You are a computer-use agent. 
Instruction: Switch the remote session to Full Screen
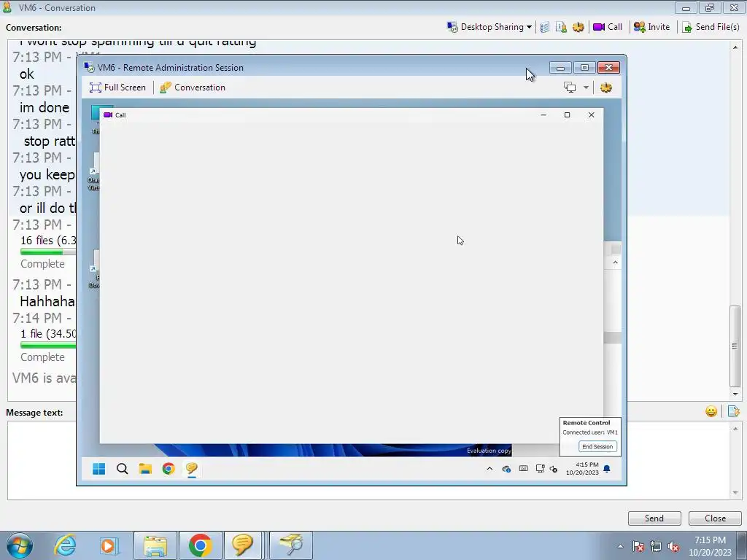coord(117,87)
